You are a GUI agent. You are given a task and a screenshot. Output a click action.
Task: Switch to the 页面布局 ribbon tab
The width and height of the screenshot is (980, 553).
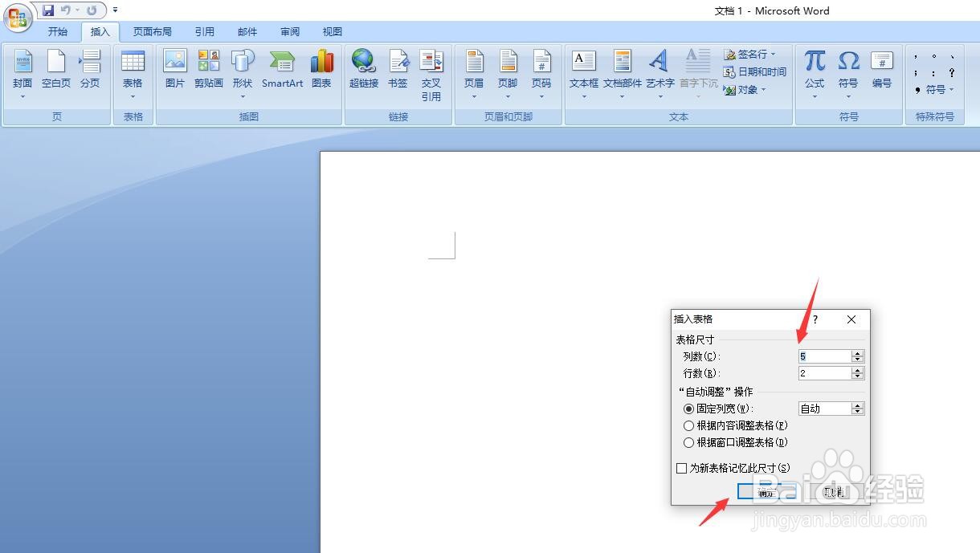click(153, 31)
